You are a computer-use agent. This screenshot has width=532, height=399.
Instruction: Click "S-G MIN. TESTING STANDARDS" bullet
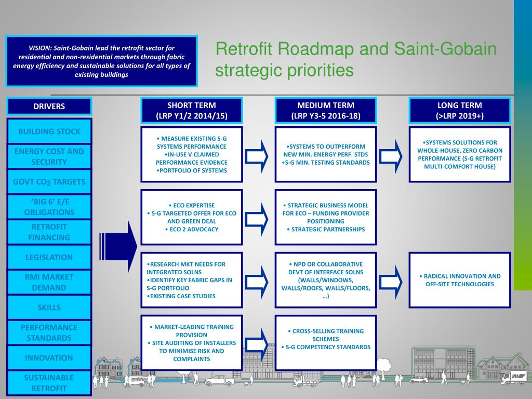click(326, 163)
